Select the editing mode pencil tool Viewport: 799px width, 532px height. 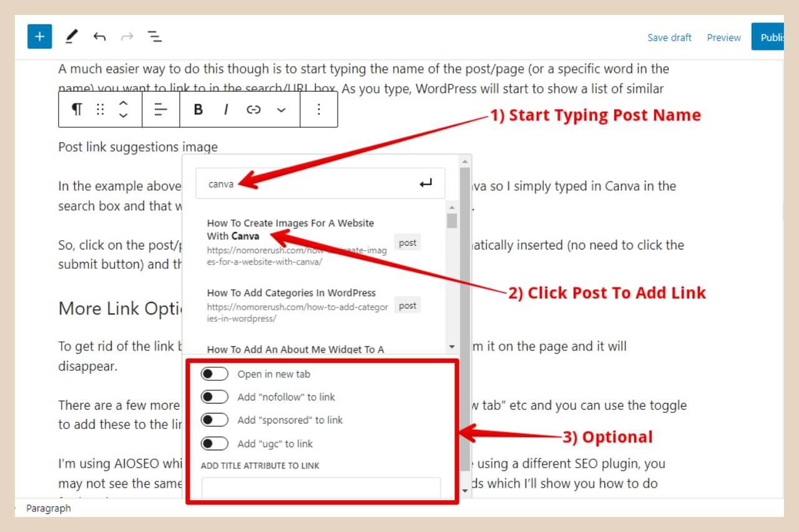coord(71,36)
